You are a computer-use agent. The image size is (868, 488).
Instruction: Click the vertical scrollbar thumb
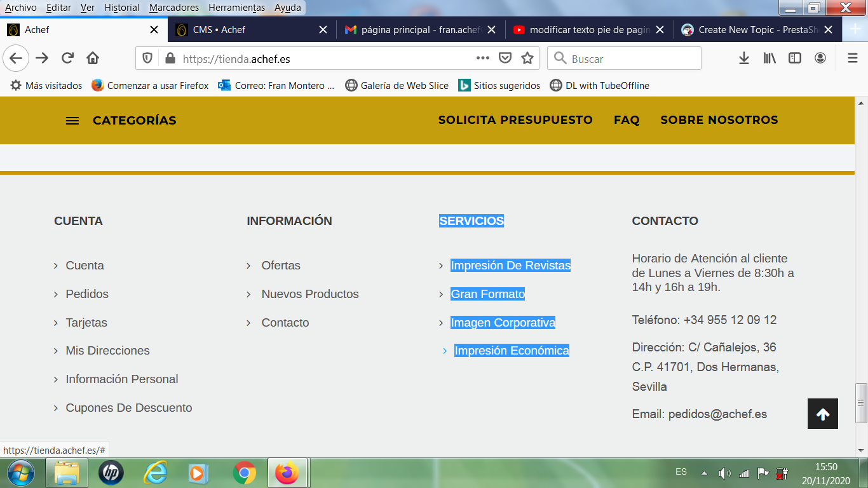tap(861, 403)
